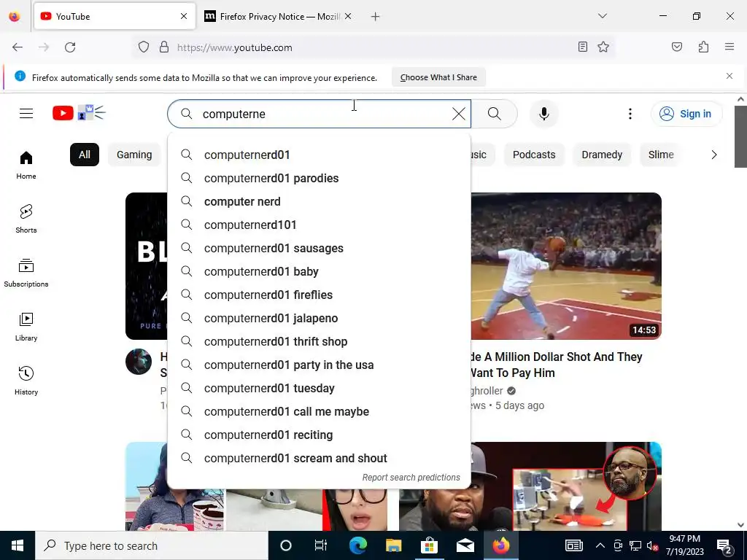This screenshot has width=747, height=560.
Task: Open Subscriptions in sidebar
Action: point(26,273)
